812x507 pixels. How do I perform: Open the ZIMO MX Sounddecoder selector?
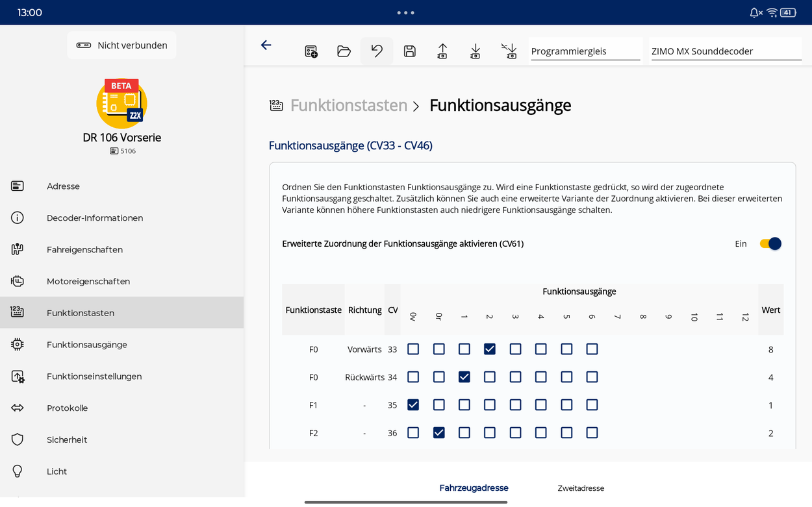tap(726, 51)
